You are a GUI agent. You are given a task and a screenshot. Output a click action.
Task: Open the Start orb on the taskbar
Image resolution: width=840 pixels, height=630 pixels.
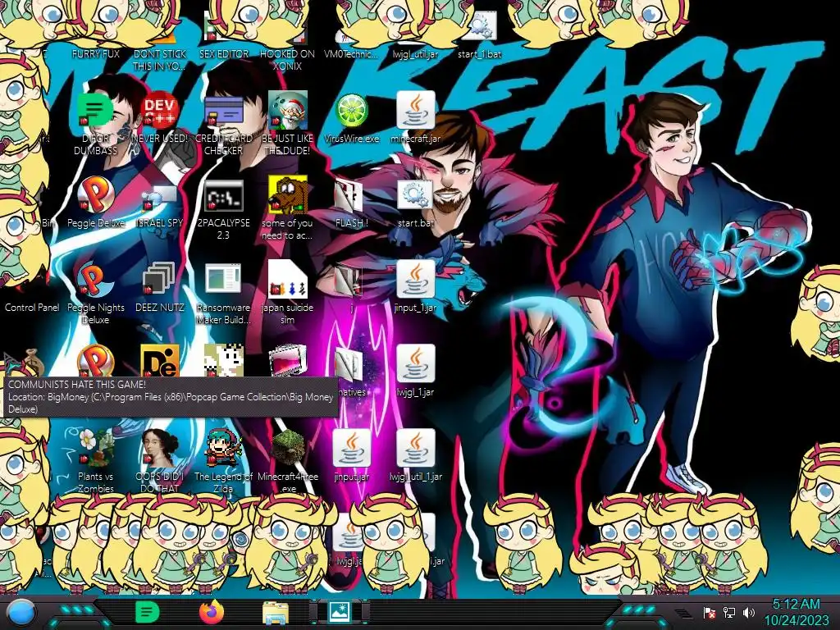[x=21, y=614]
